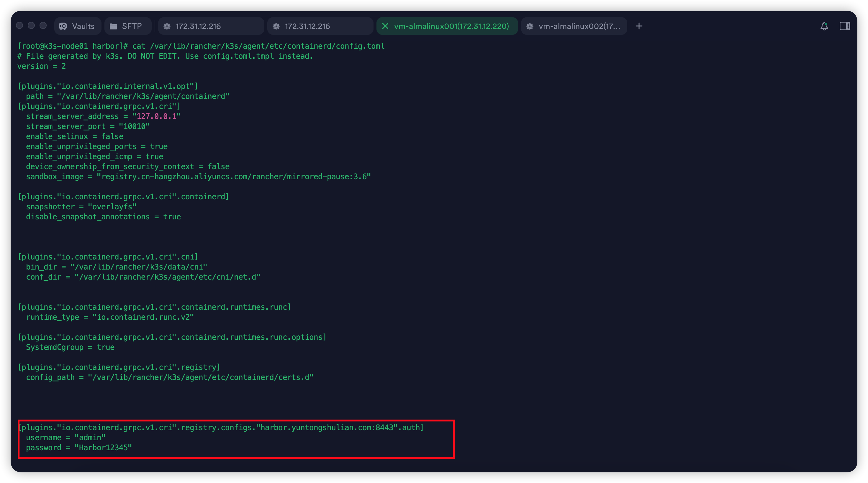Click the harbor.yuntongshulian.com:8443 auth header line
Image resolution: width=868 pixels, height=483 pixels.
[x=221, y=428]
